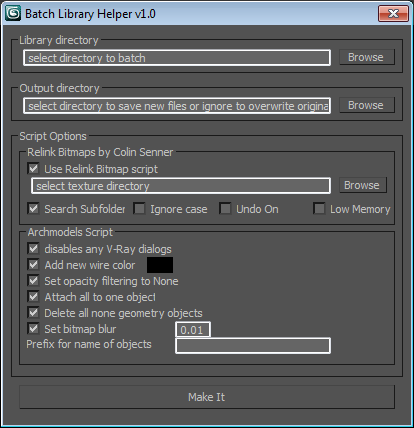Toggle Attach all to one object
414x428 pixels.
[x=33, y=297]
